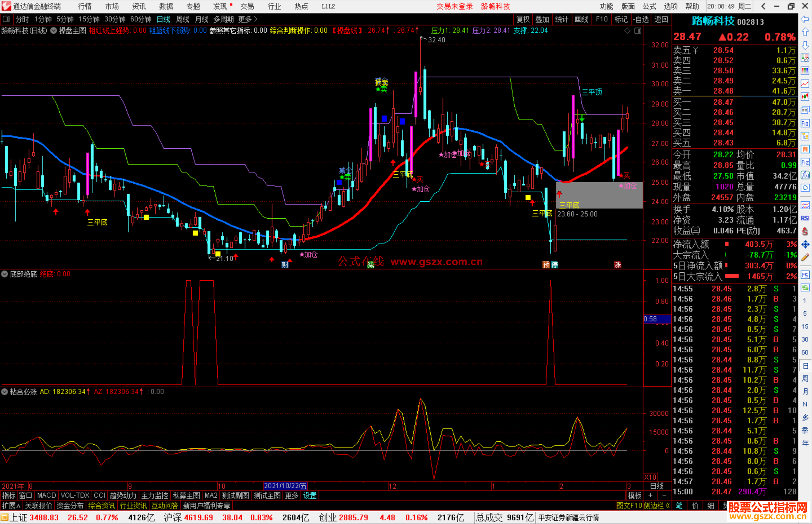Click the X10 scale marker on the axis
The image size is (812, 524).
651,477
